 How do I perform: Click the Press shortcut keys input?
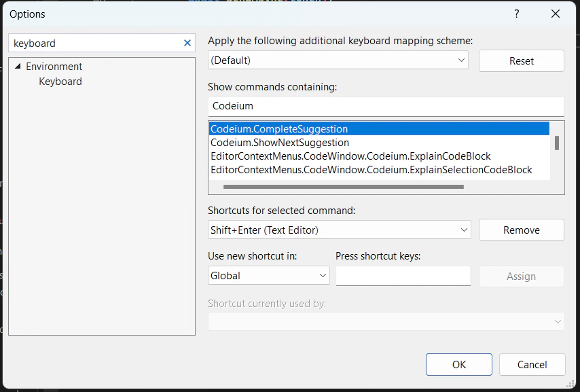pos(403,276)
